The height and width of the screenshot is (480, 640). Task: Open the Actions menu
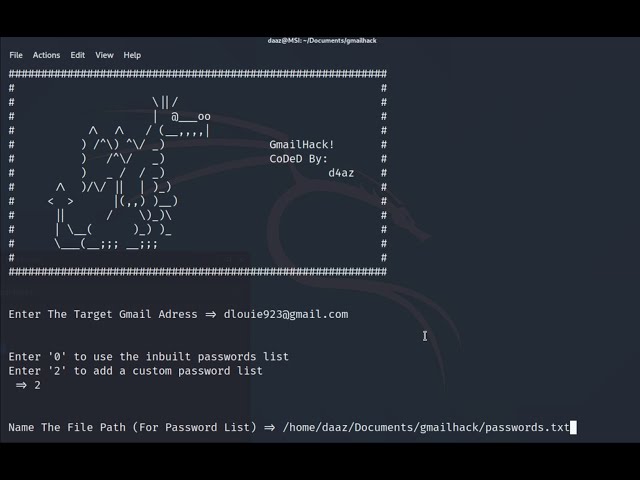(46, 55)
